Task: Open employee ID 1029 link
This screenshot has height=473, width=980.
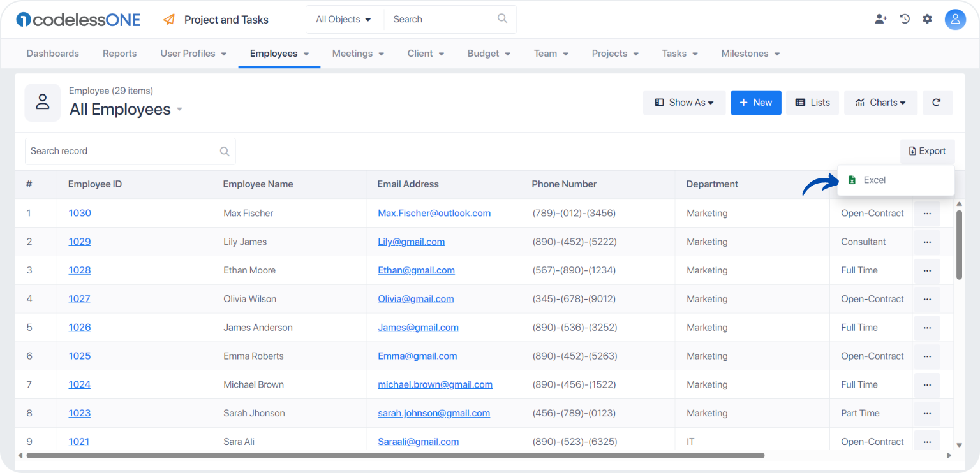Action: click(x=80, y=242)
